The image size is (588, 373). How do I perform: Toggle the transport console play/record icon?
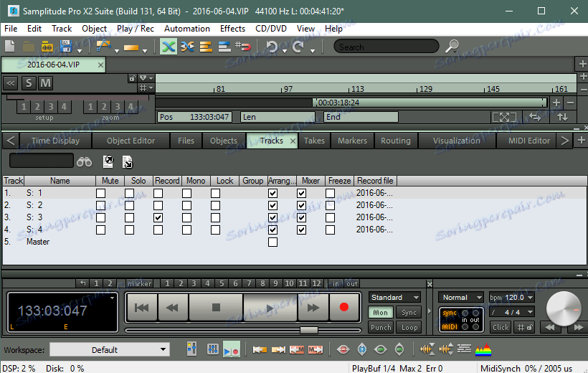point(232,349)
